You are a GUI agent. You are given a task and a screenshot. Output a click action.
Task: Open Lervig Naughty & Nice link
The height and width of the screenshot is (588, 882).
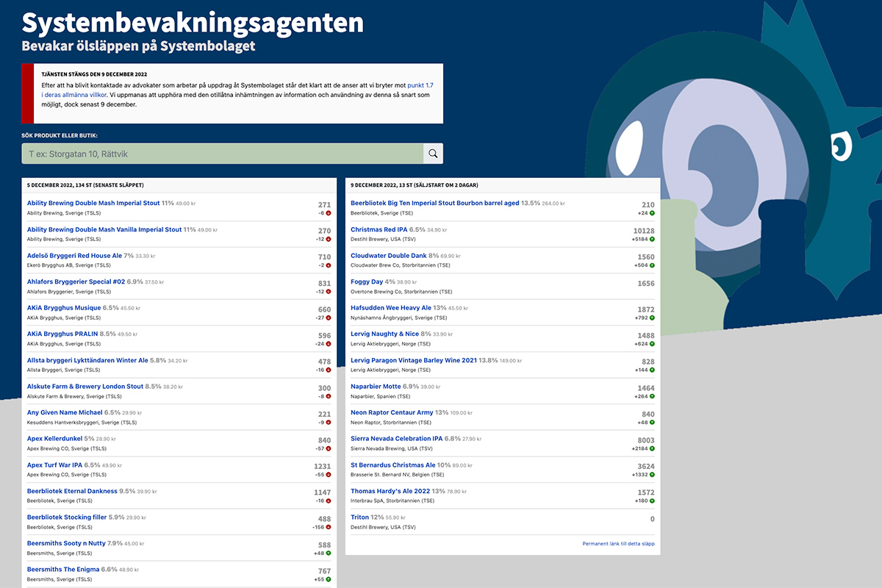coord(384,334)
